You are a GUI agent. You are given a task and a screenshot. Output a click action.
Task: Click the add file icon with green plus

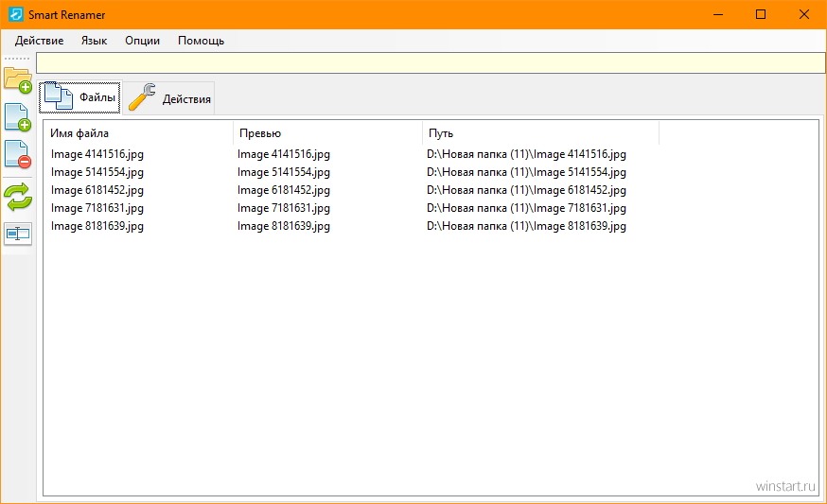[x=18, y=117]
